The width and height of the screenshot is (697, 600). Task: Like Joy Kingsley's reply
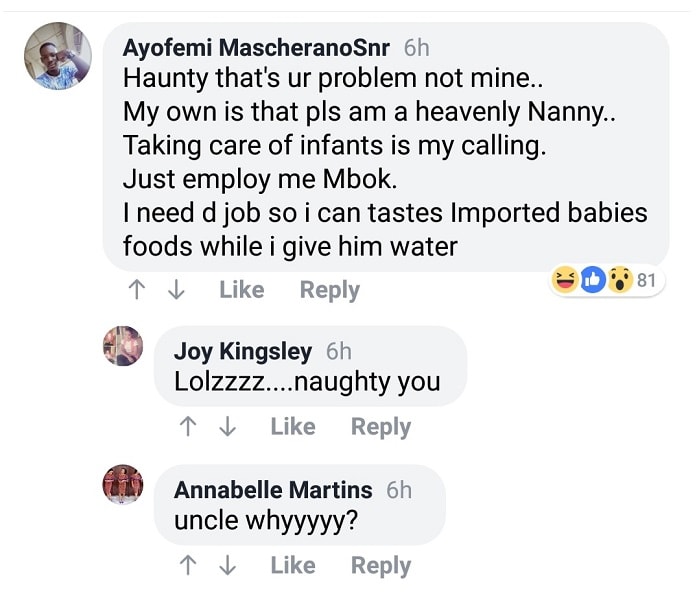coord(292,427)
